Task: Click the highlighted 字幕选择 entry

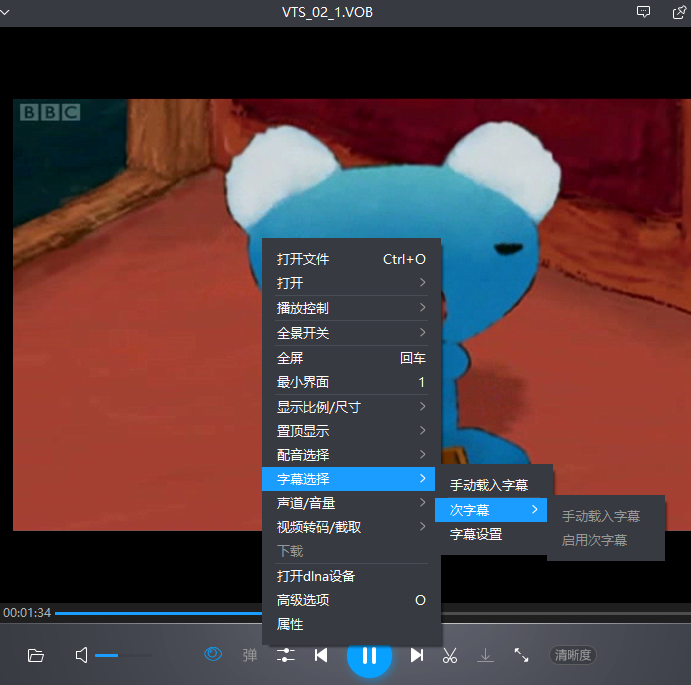Action: coord(348,479)
